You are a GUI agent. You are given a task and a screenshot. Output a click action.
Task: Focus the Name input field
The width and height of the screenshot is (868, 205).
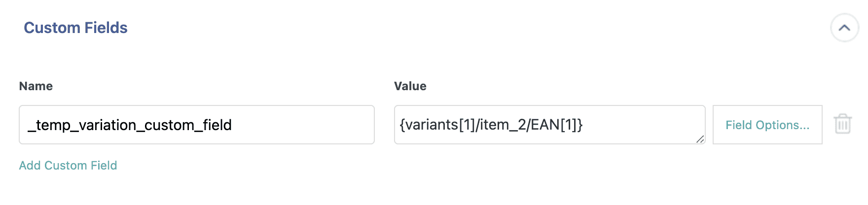pos(196,125)
